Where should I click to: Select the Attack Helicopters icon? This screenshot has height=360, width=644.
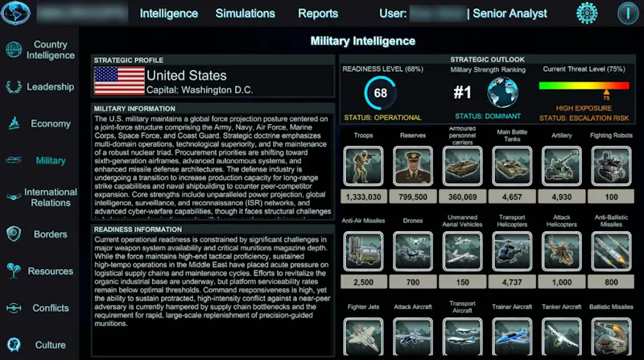click(x=561, y=251)
